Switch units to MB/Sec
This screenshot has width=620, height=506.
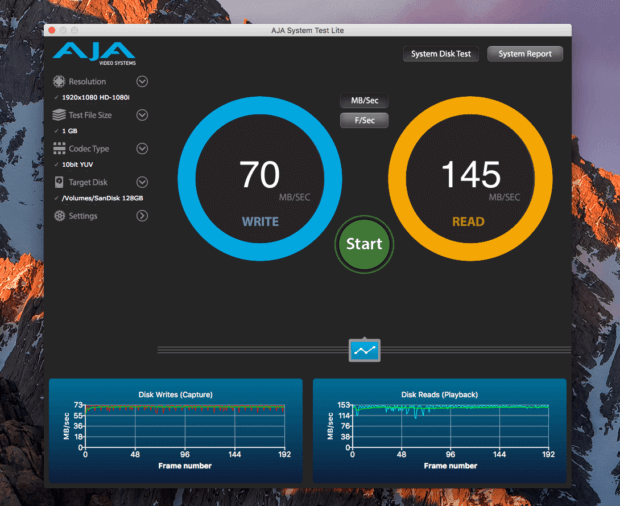pos(364,101)
